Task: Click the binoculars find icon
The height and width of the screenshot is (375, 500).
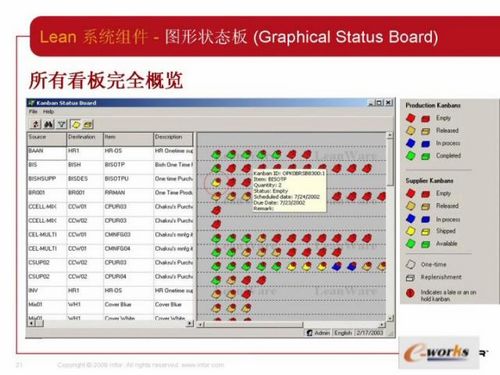Action: 49,124
